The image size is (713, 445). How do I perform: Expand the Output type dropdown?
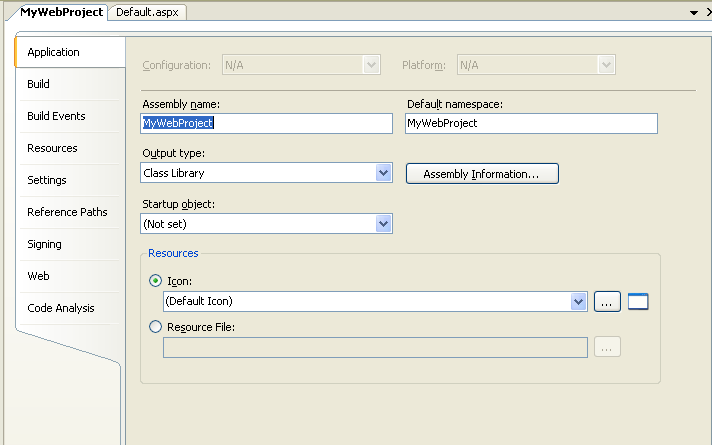[x=383, y=173]
